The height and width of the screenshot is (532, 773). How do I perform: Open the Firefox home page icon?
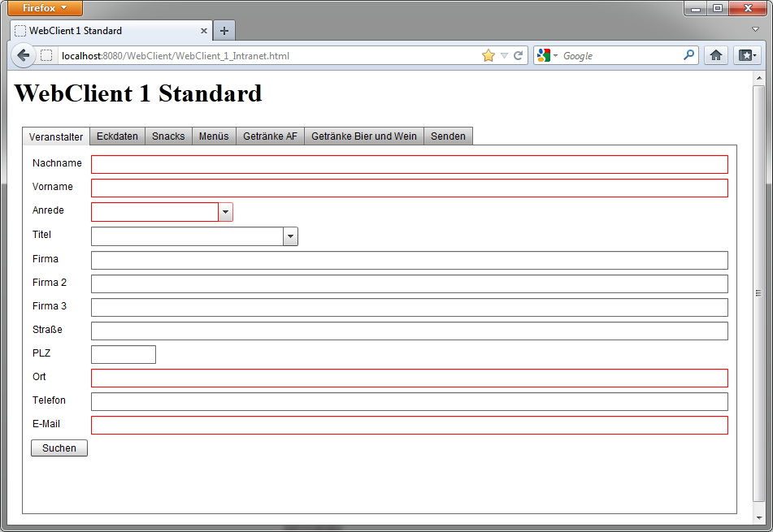pos(715,55)
